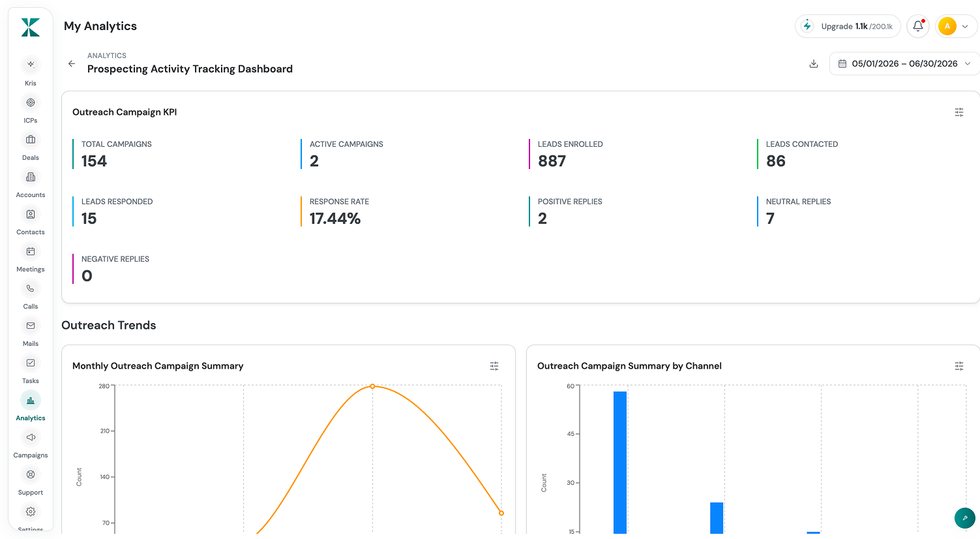The height and width of the screenshot is (539, 980).
Task: Click the floating teal pin button
Action: pos(965,518)
